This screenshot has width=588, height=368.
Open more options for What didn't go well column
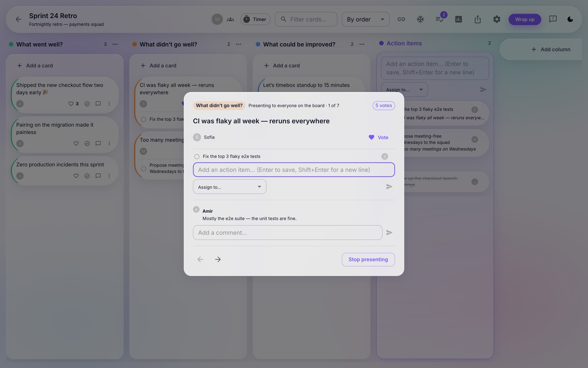(x=239, y=44)
